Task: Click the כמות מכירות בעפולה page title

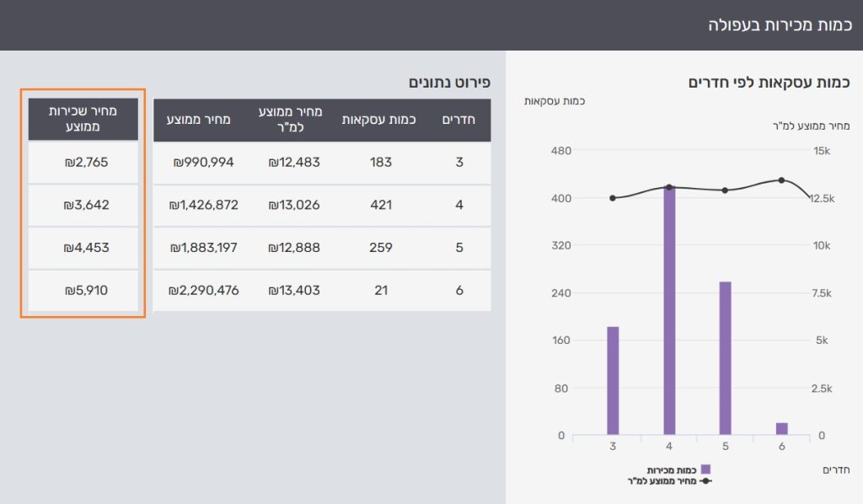Action: tap(779, 24)
